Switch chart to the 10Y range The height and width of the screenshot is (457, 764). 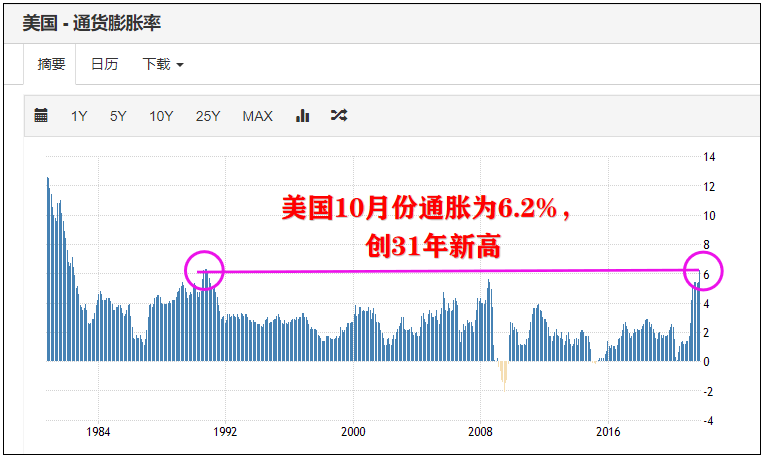161,116
